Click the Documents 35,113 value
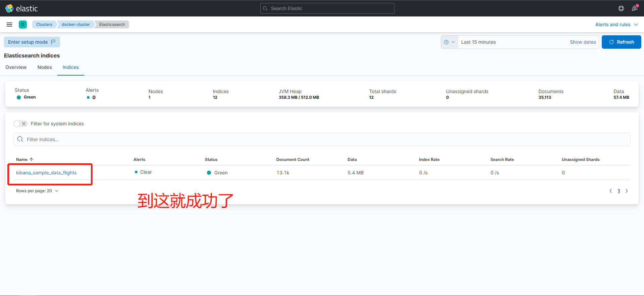Screen dimensions: 644x296 point(545,97)
